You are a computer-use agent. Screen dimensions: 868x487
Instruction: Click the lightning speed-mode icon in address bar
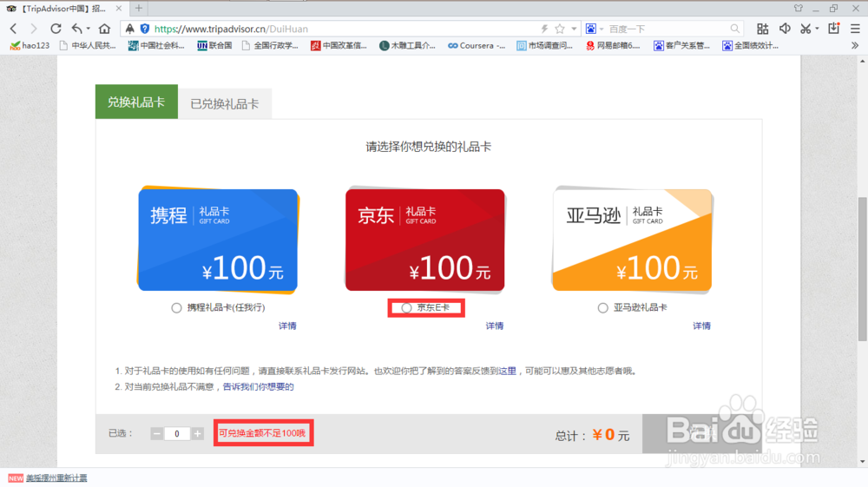(x=544, y=29)
